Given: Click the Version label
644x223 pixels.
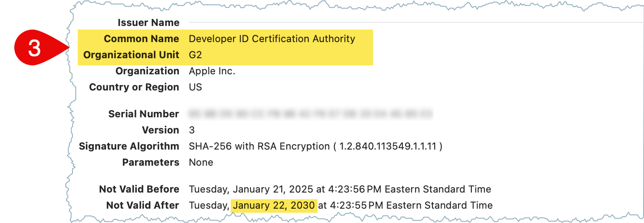Looking at the screenshot, I should pyautogui.click(x=161, y=130).
